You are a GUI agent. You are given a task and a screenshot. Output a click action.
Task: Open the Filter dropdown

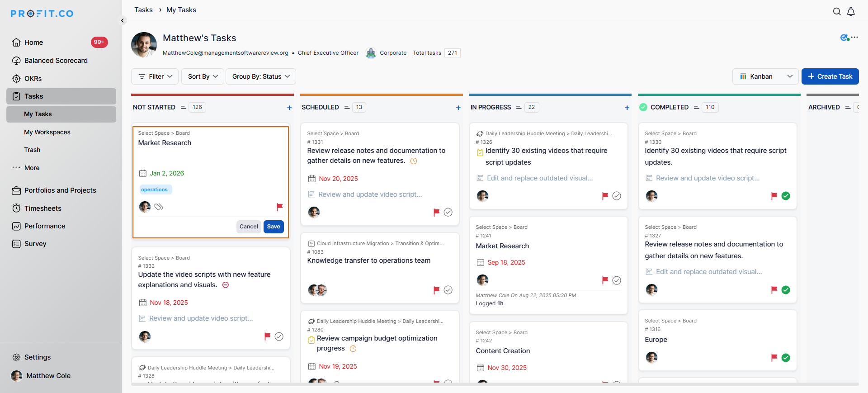[155, 76]
